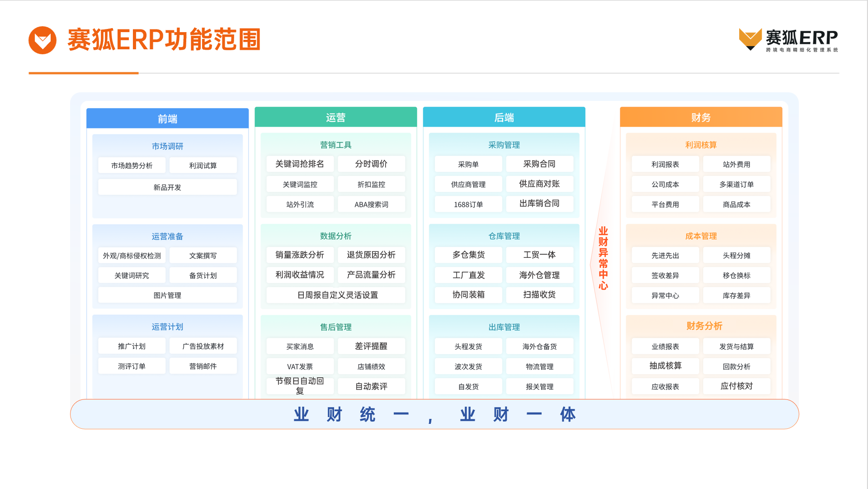Click the 采购管理 section title
The height and width of the screenshot is (489, 868).
tap(504, 145)
